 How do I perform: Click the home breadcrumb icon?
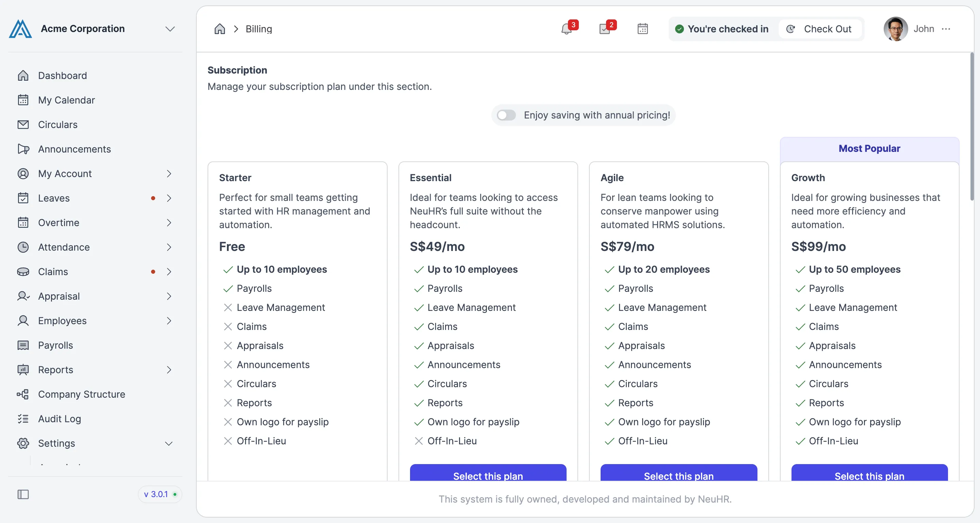point(220,29)
